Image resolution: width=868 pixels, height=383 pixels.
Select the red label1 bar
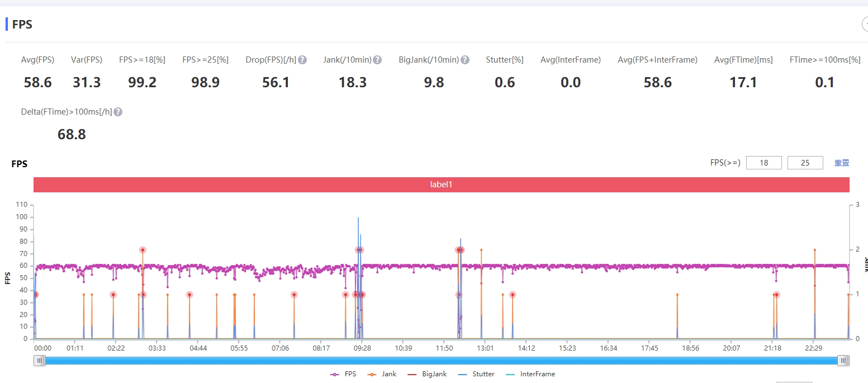441,185
